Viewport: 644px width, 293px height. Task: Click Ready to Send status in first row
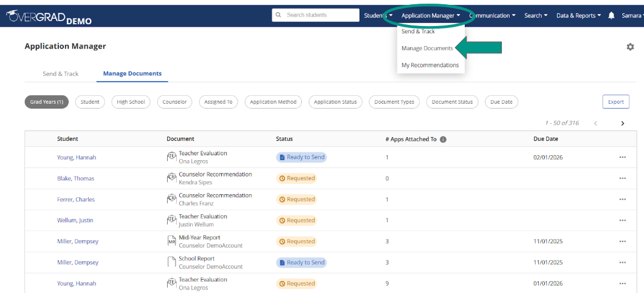pos(301,157)
